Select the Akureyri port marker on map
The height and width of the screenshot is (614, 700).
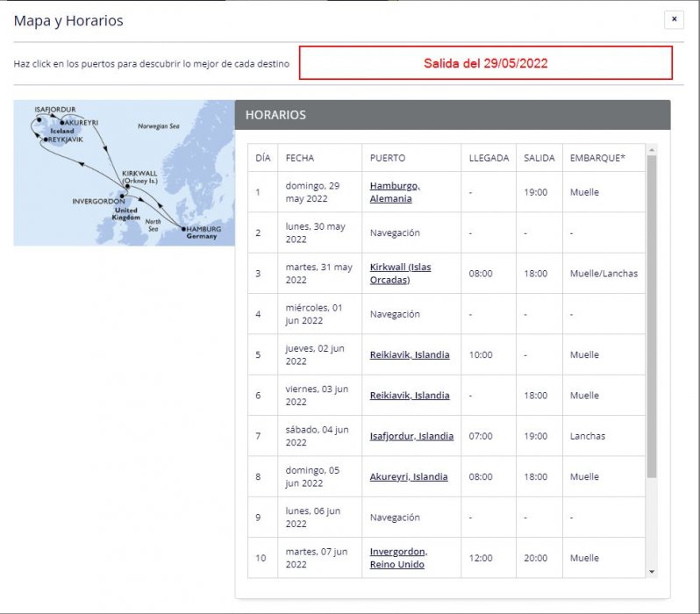point(62,123)
